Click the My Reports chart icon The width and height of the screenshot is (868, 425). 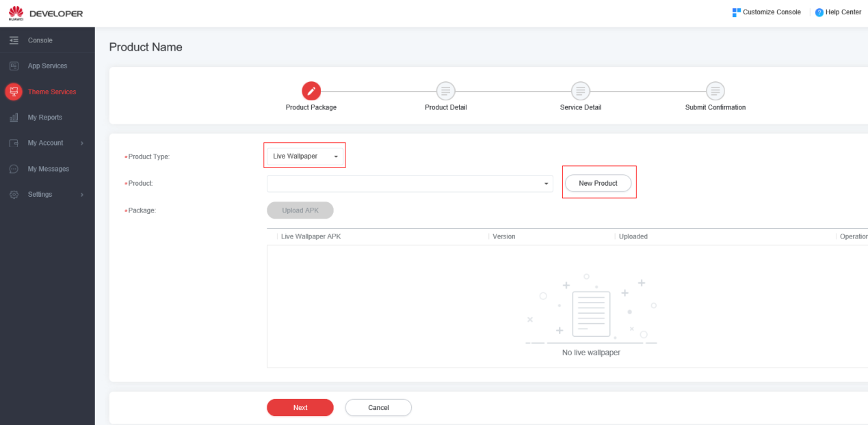coord(14,118)
